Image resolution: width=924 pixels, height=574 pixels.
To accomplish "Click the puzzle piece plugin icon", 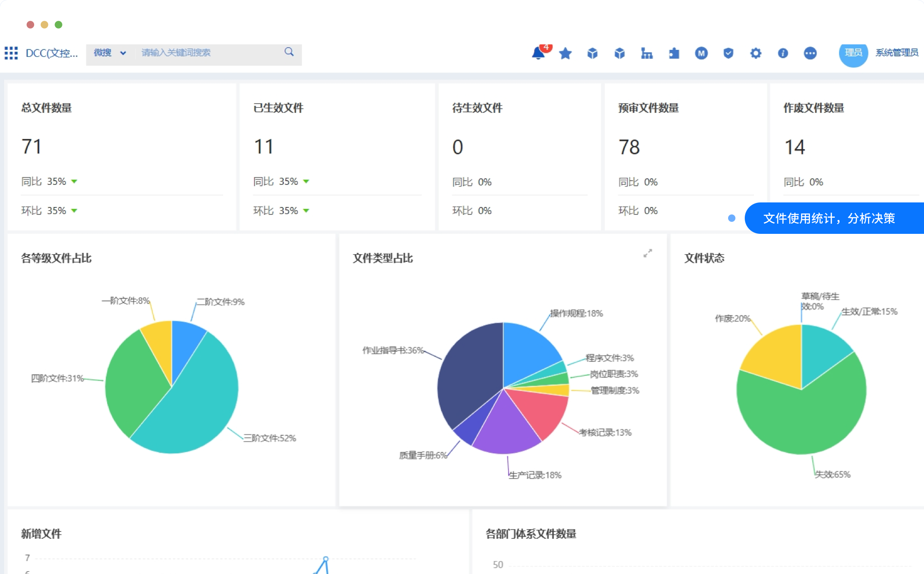I will (x=674, y=54).
